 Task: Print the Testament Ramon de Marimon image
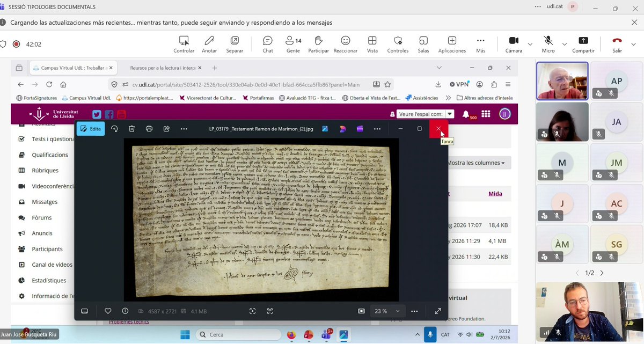click(x=149, y=129)
